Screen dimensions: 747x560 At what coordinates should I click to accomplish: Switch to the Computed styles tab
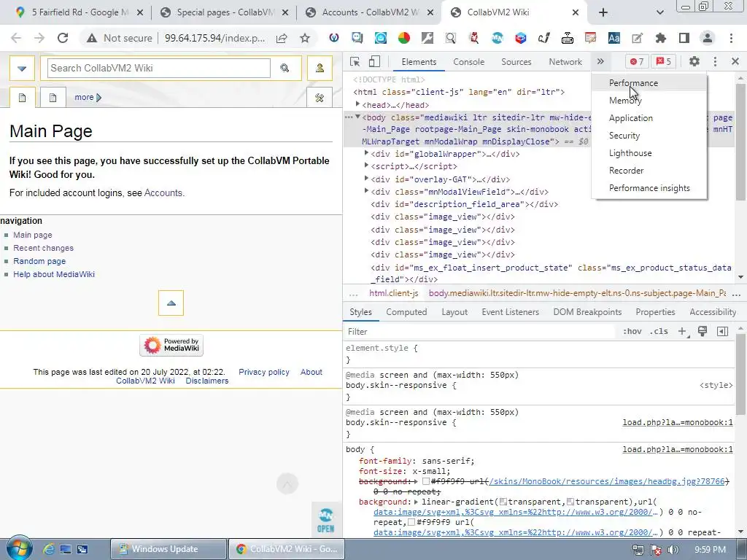click(406, 312)
